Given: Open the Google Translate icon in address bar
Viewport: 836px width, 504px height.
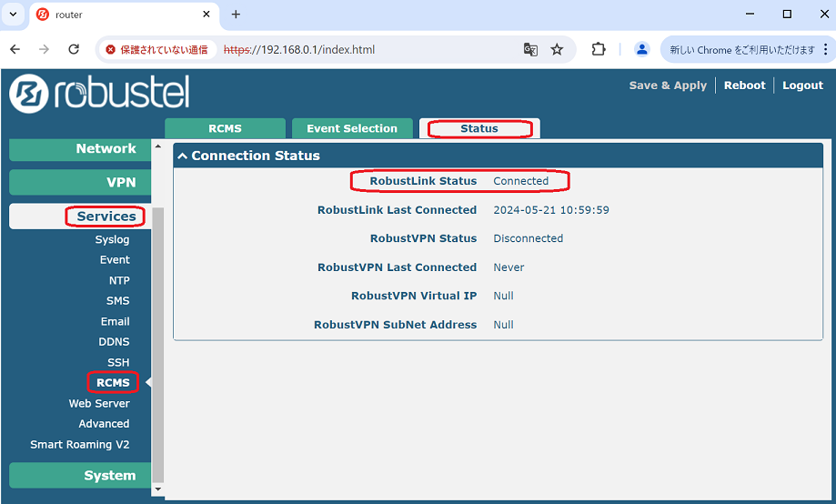Looking at the screenshot, I should [530, 50].
